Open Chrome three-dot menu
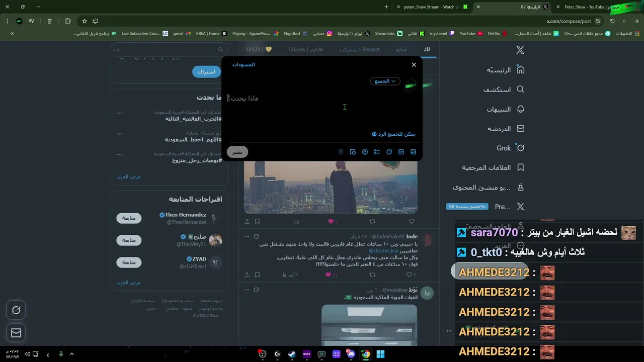 (7, 21)
